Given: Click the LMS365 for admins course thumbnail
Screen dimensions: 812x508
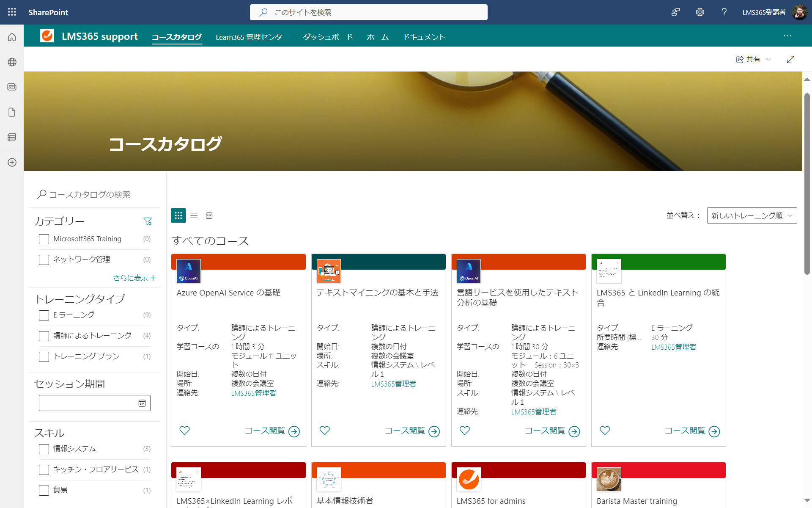Looking at the screenshot, I should click(x=469, y=479).
